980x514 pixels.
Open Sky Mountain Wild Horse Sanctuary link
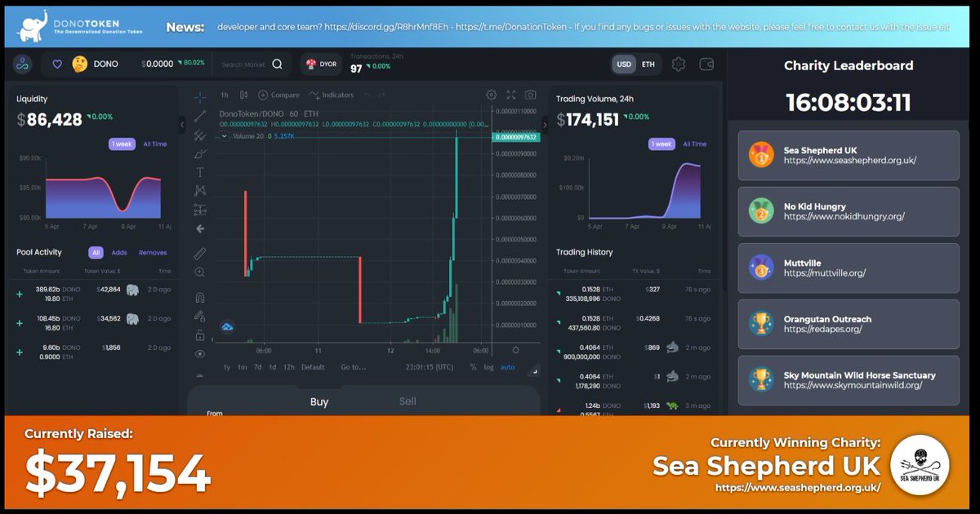coord(849,380)
